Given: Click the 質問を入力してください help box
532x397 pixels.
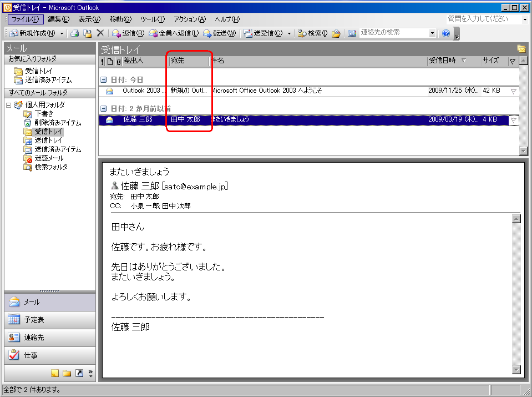Looking at the screenshot, I should pyautogui.click(x=484, y=19).
